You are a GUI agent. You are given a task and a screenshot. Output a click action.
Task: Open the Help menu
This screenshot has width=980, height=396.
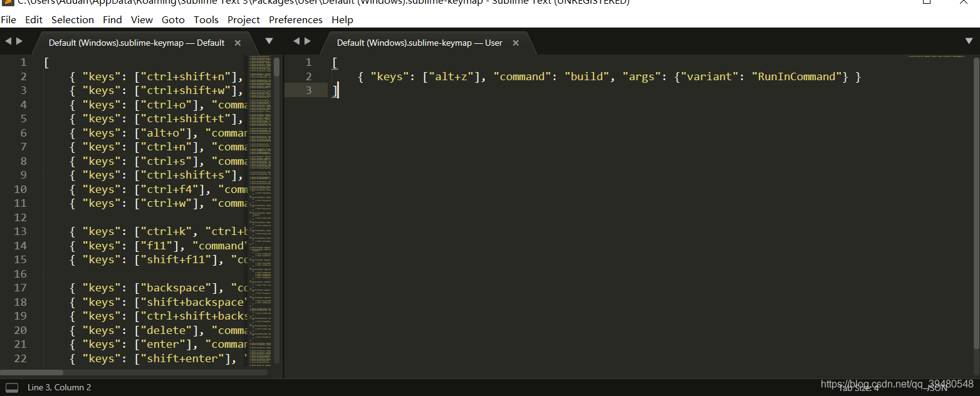pos(342,19)
